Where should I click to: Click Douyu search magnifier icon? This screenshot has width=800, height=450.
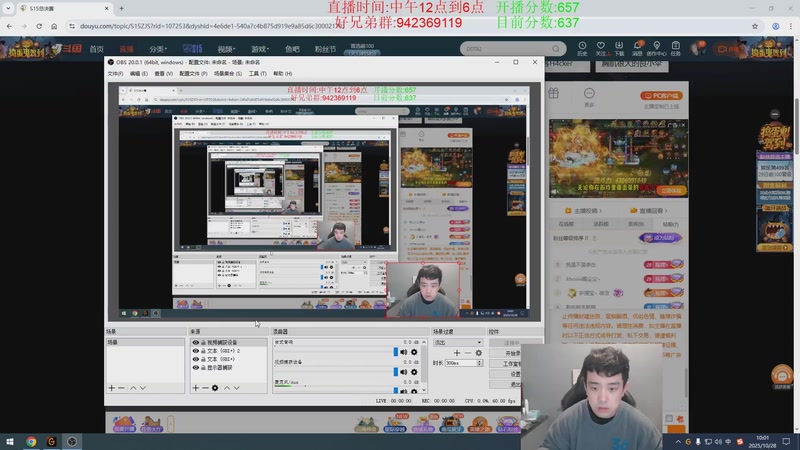click(x=556, y=49)
